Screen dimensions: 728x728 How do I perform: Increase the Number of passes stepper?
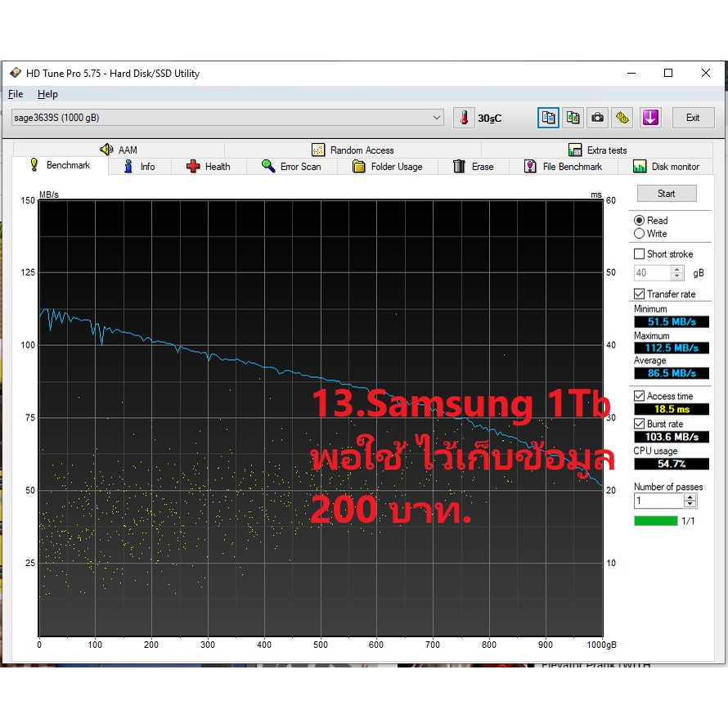690,497
